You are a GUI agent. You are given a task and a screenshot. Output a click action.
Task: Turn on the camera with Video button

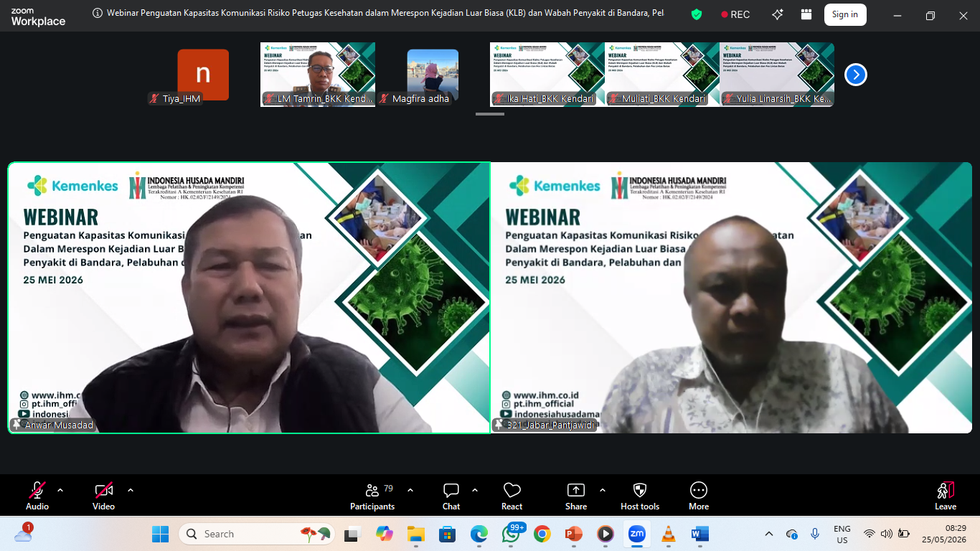tap(103, 496)
